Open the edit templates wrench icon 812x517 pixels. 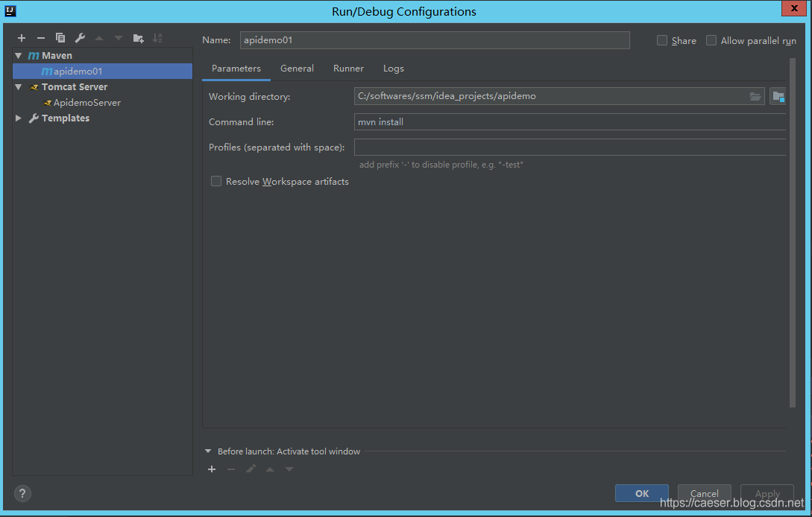click(x=80, y=38)
